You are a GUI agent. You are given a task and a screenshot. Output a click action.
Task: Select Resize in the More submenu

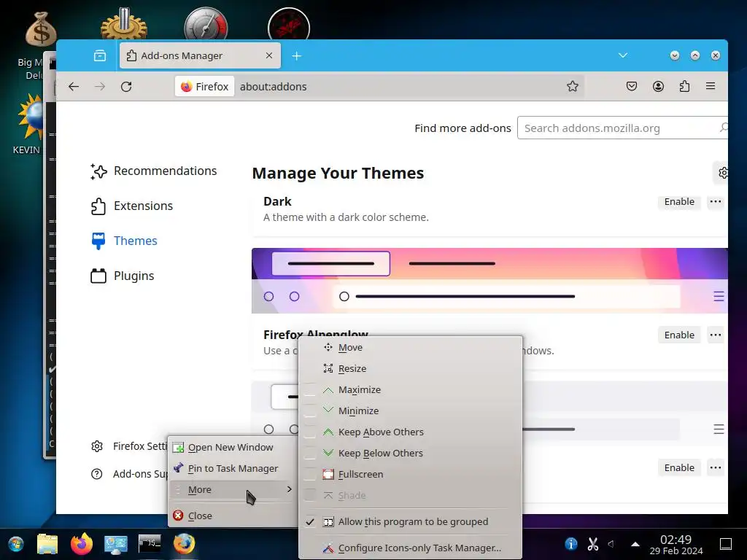pyautogui.click(x=410, y=368)
